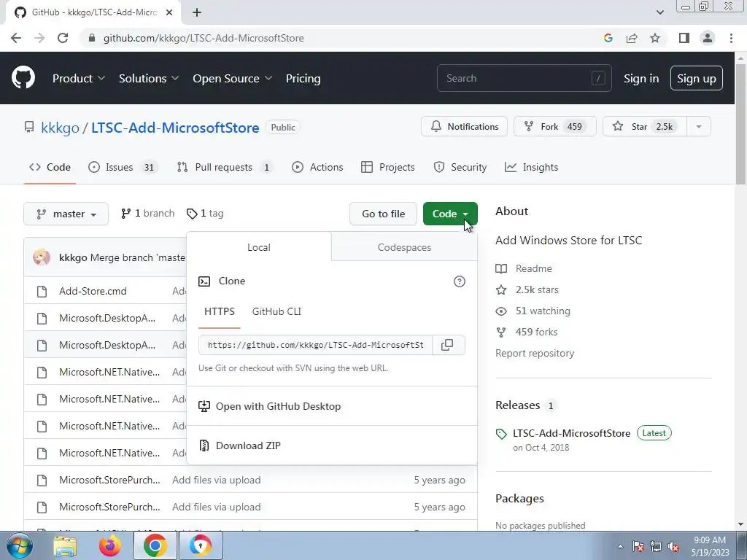Screen dimensions: 747x560
Task: Fork the repository with Fork button
Action: pyautogui.click(x=554, y=127)
